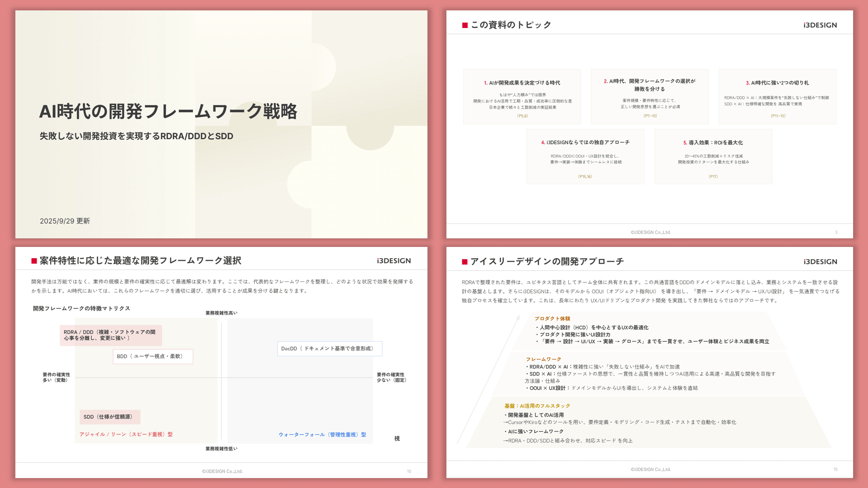Toggle the BDD box in the matrix
This screenshot has height=488, width=868.
pyautogui.click(x=152, y=356)
